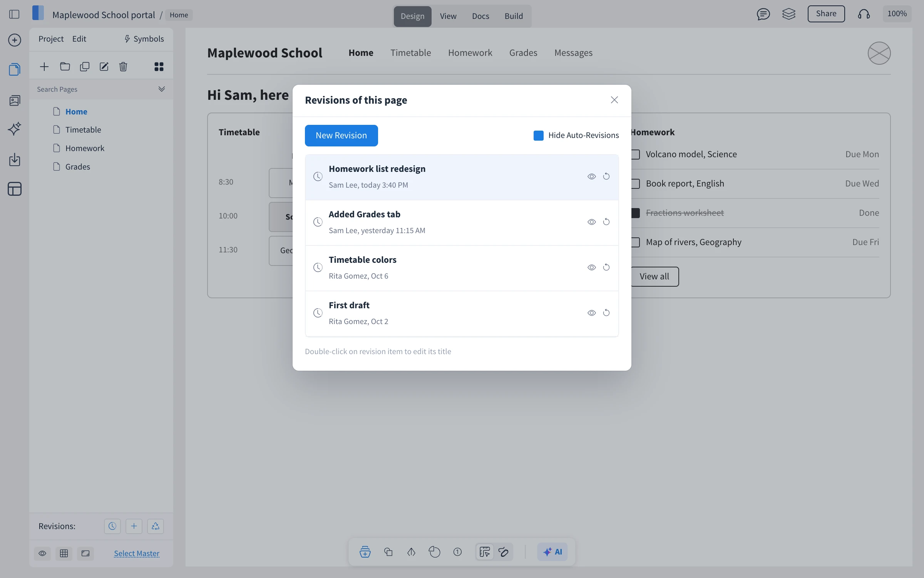Rename page with the edit pencil icon

click(104, 67)
